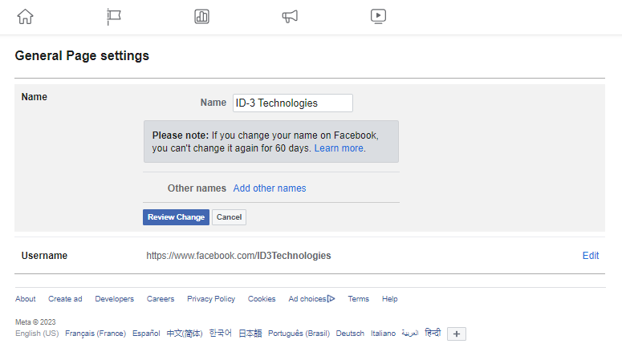Switch language to Français (France)
The width and height of the screenshot is (622, 364).
click(96, 334)
